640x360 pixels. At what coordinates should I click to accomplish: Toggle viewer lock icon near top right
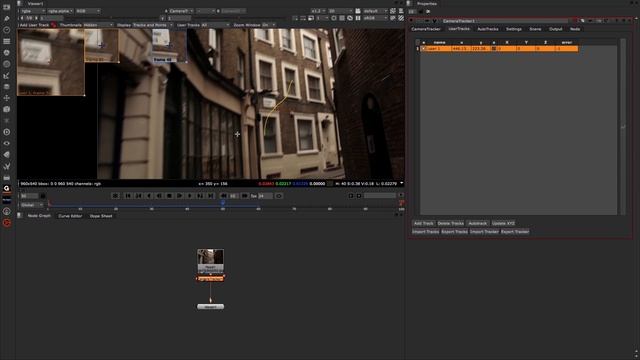(358, 11)
